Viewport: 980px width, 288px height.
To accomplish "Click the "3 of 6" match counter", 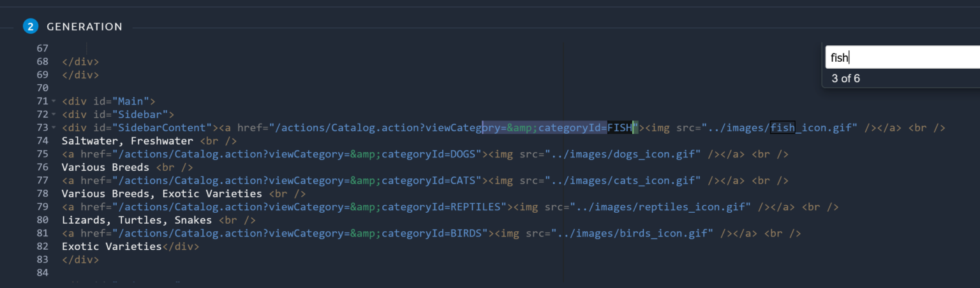I will (845, 78).
